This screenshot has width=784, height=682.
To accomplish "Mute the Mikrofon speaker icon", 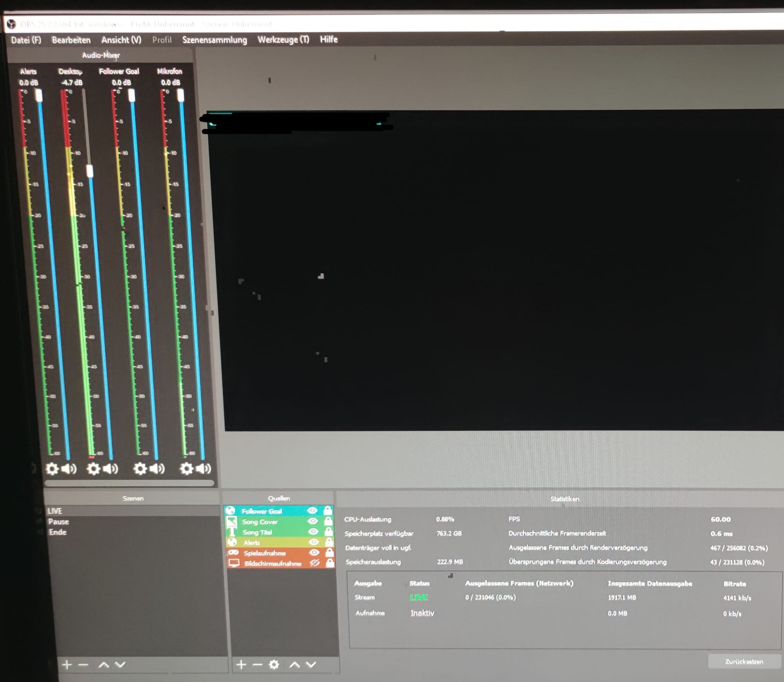I will coord(204,468).
